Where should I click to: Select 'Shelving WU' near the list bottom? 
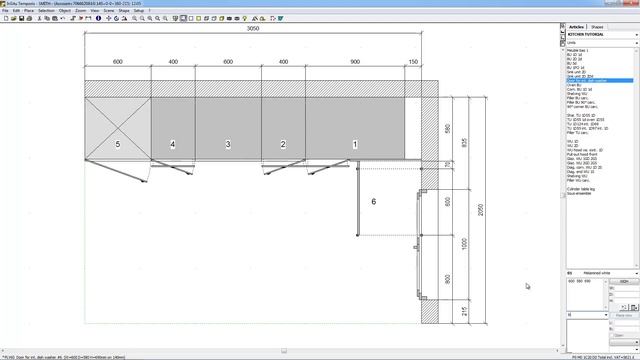[x=577, y=176]
